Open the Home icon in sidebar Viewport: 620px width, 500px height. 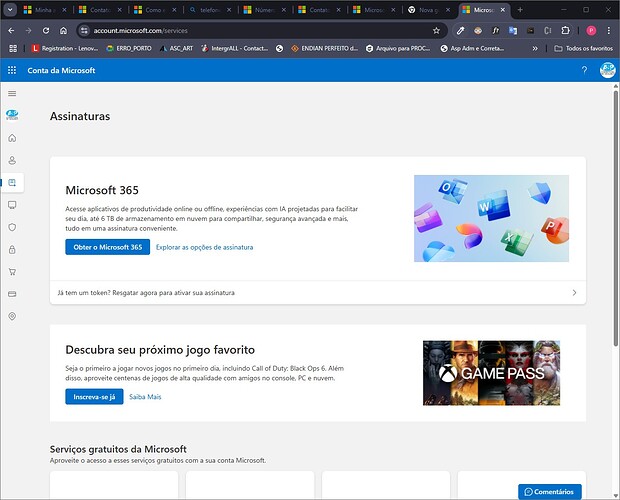pos(12,138)
